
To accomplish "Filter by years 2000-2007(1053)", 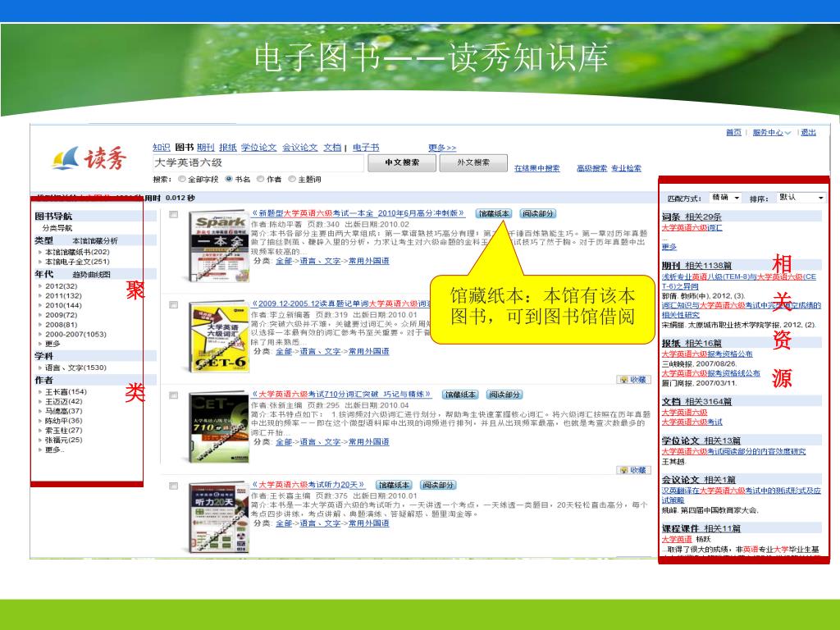I will point(75,335).
